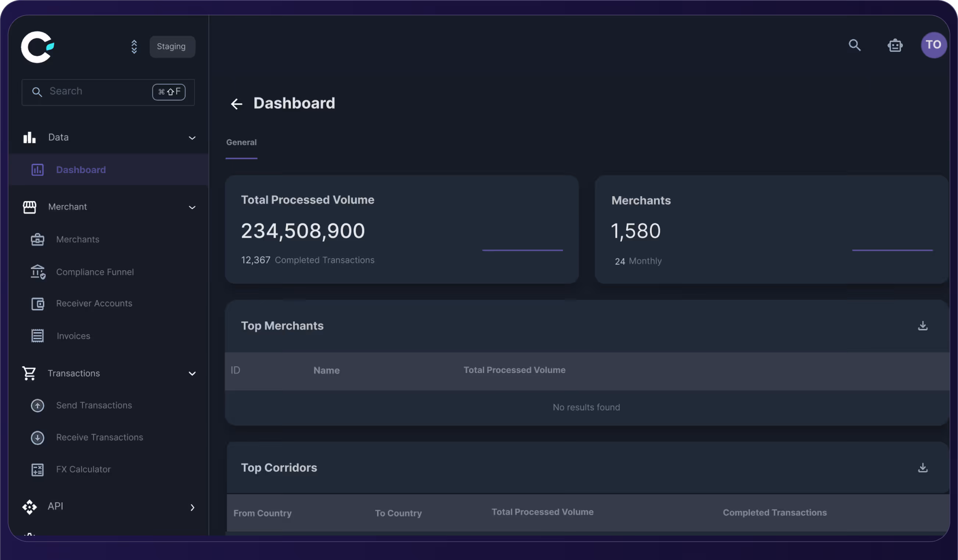Image resolution: width=958 pixels, height=560 pixels.
Task: Open Receive Transactions in the sidebar
Action: 100,437
